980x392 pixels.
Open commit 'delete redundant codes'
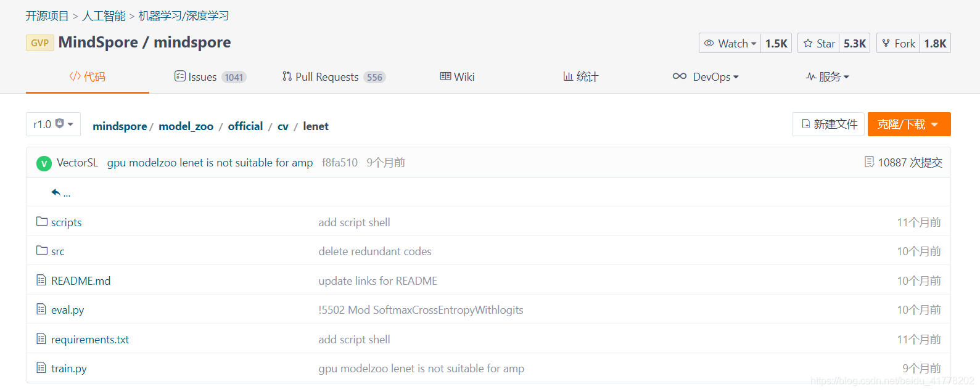pos(375,251)
